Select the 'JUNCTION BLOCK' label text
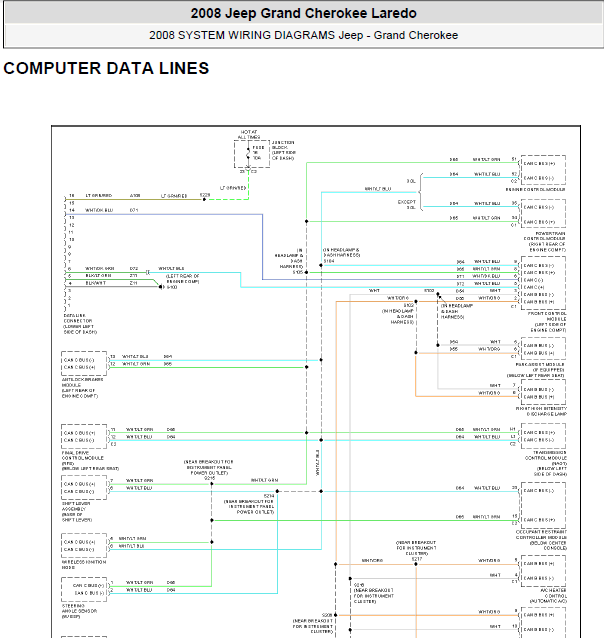 [x=283, y=145]
